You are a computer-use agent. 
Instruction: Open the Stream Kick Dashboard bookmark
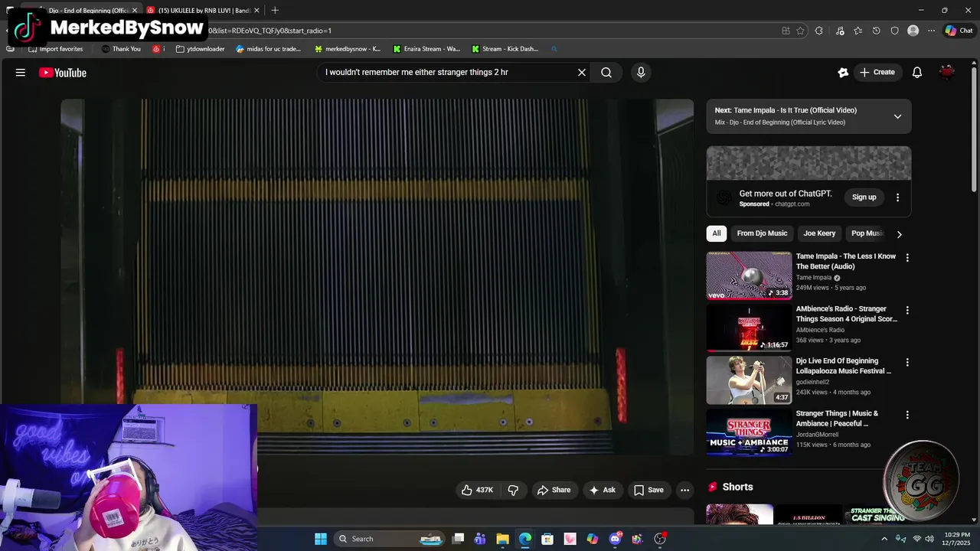pyautogui.click(x=505, y=49)
